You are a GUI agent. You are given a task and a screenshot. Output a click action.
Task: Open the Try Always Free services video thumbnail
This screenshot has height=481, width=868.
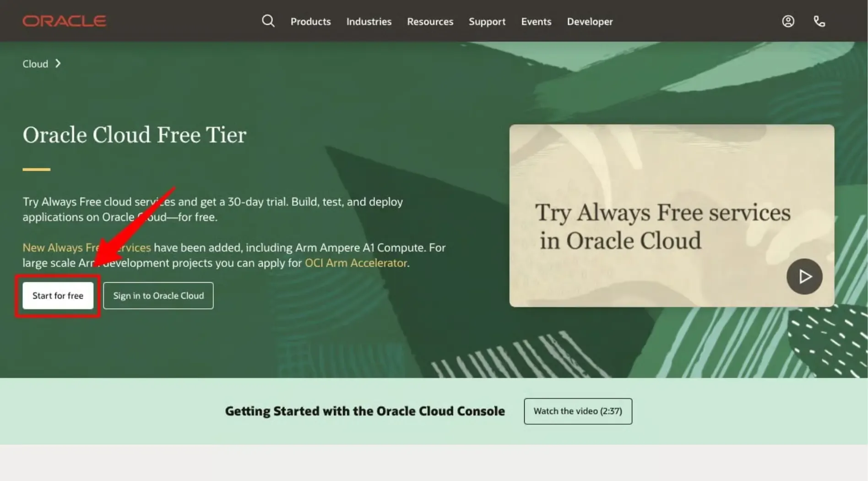[x=672, y=215]
